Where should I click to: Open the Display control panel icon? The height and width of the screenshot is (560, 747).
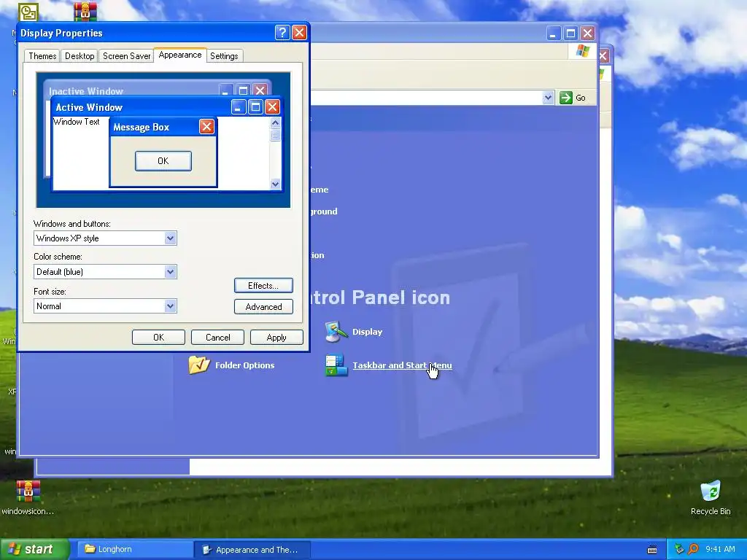click(336, 332)
